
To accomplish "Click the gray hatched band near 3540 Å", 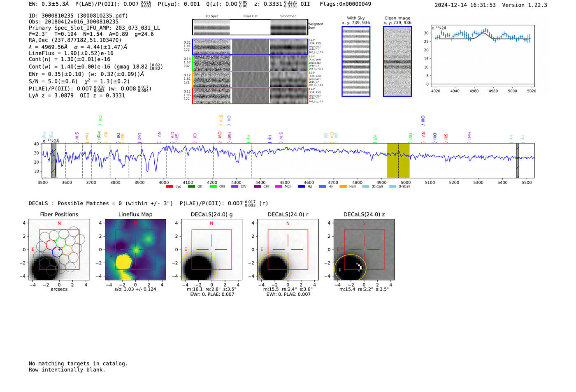I will coord(53,161).
